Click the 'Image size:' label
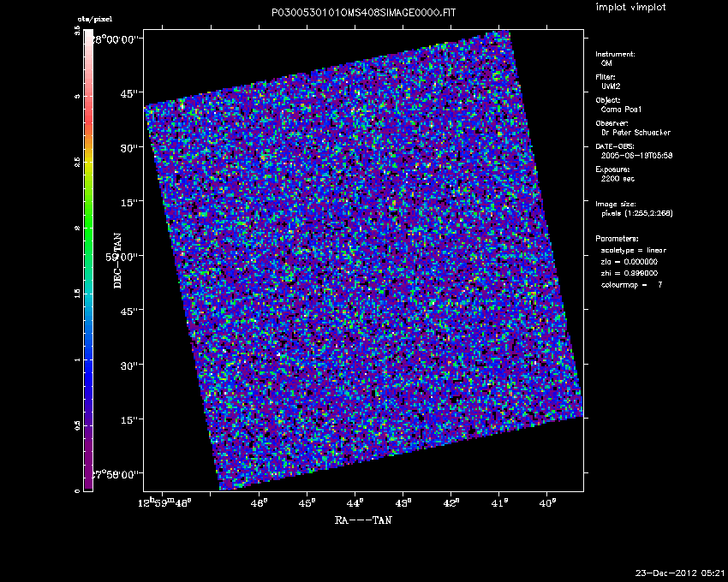 pyautogui.click(x=616, y=205)
